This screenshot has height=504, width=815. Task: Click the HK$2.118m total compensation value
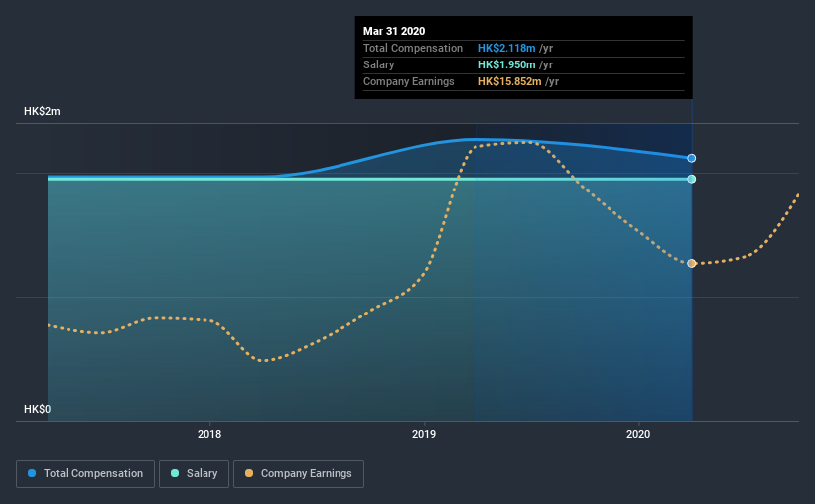pos(507,48)
